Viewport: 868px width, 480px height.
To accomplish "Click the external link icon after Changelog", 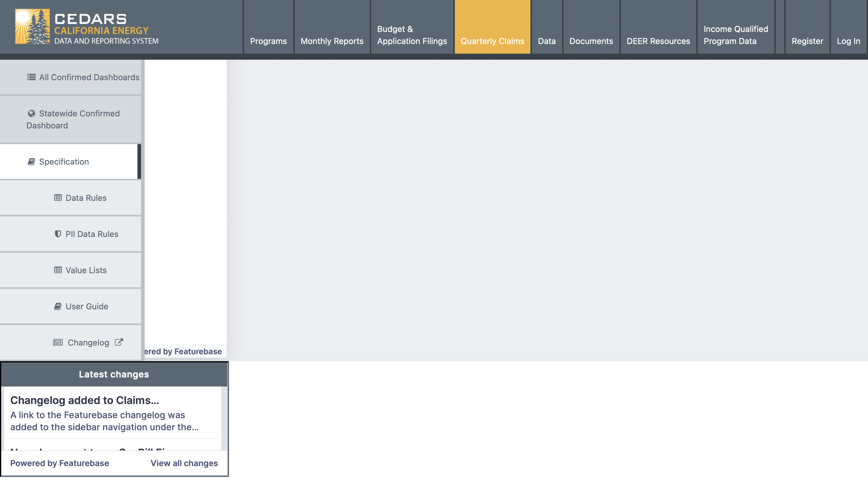I will (x=119, y=342).
